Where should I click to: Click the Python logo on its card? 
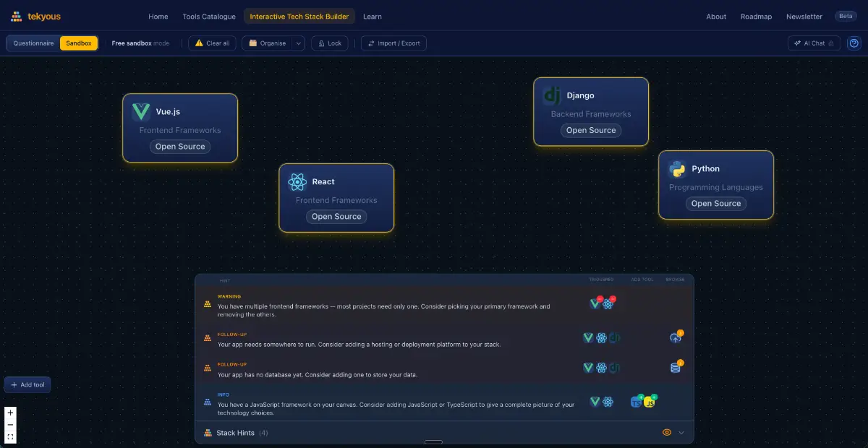click(x=677, y=169)
